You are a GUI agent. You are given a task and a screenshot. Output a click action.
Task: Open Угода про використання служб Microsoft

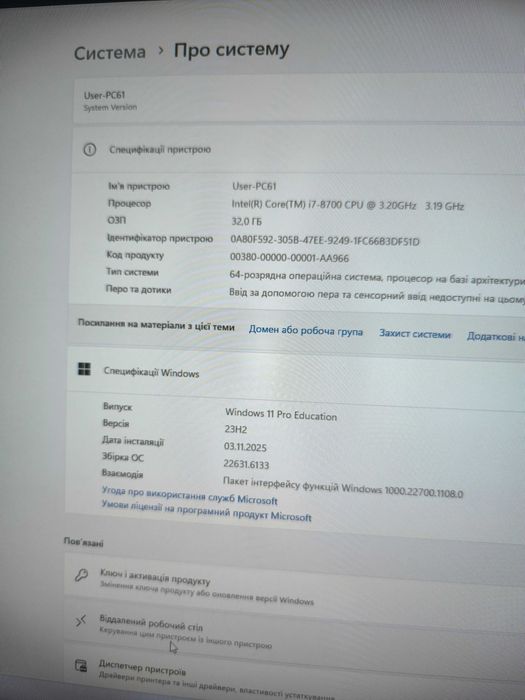point(190,495)
